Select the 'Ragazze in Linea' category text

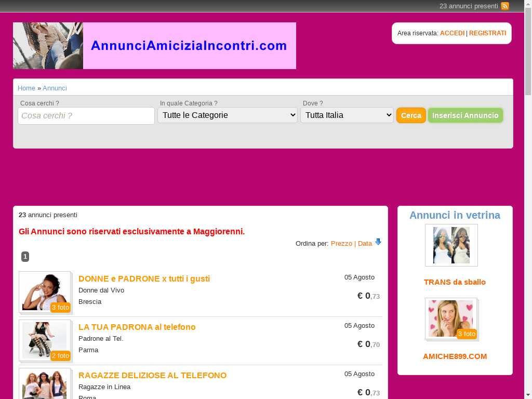104,387
